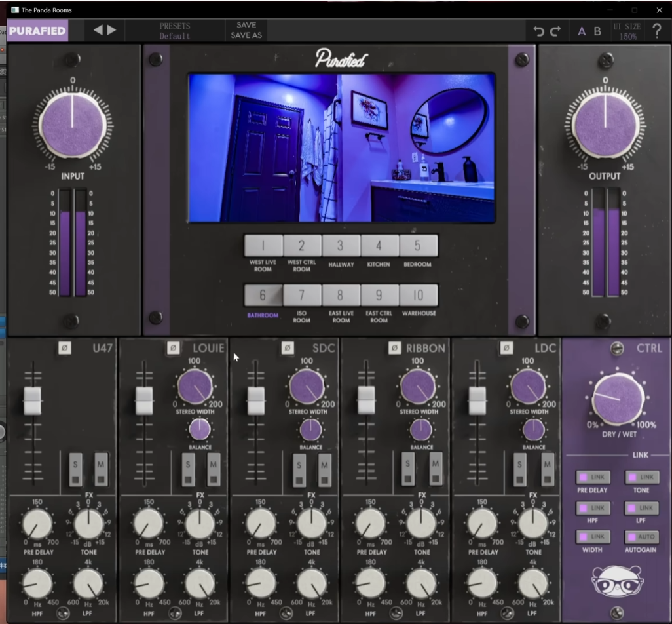
Task: Invert phase on the RIBBON channel
Action: (x=395, y=348)
